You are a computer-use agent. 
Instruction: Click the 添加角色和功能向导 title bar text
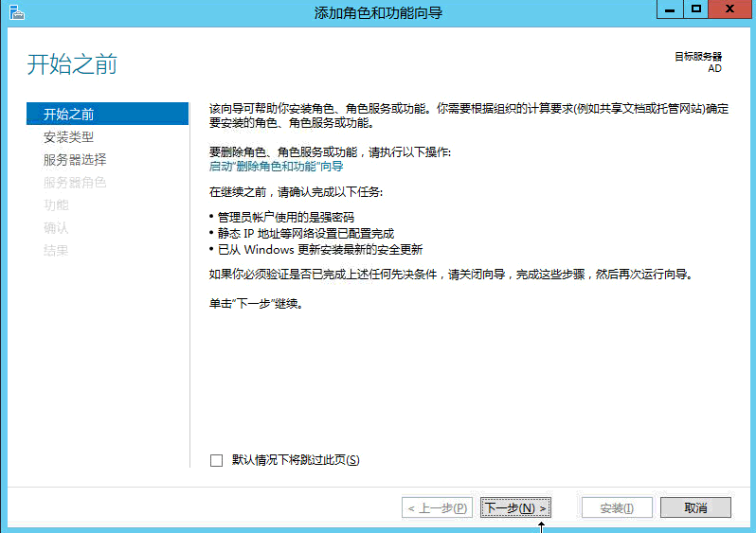point(378,12)
